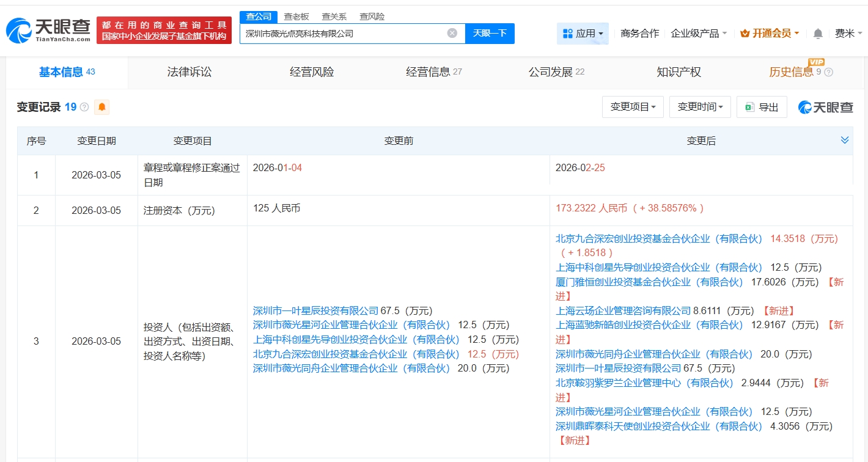Expand all rows using double-chevron icon
The height and width of the screenshot is (462, 868).
click(x=844, y=141)
